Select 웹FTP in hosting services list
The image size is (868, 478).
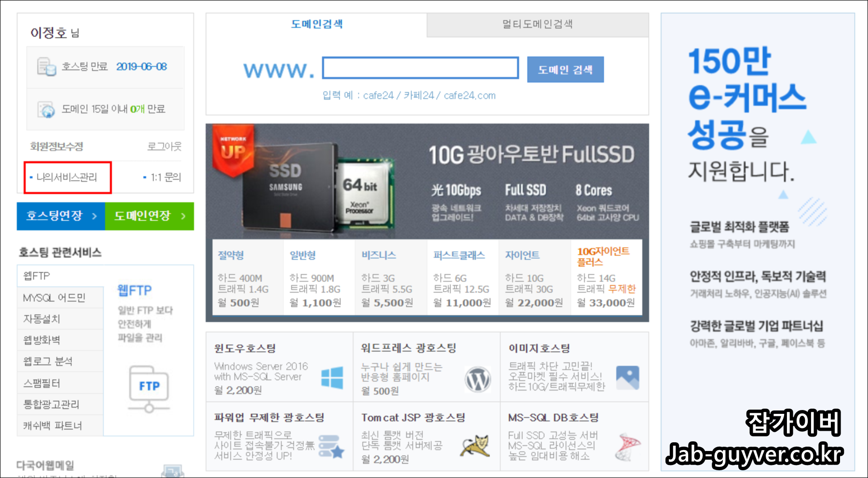pyautogui.click(x=60, y=276)
